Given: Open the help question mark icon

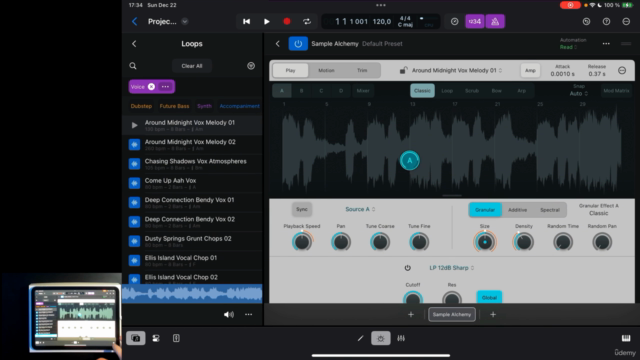Looking at the screenshot, I should pos(606,22).
